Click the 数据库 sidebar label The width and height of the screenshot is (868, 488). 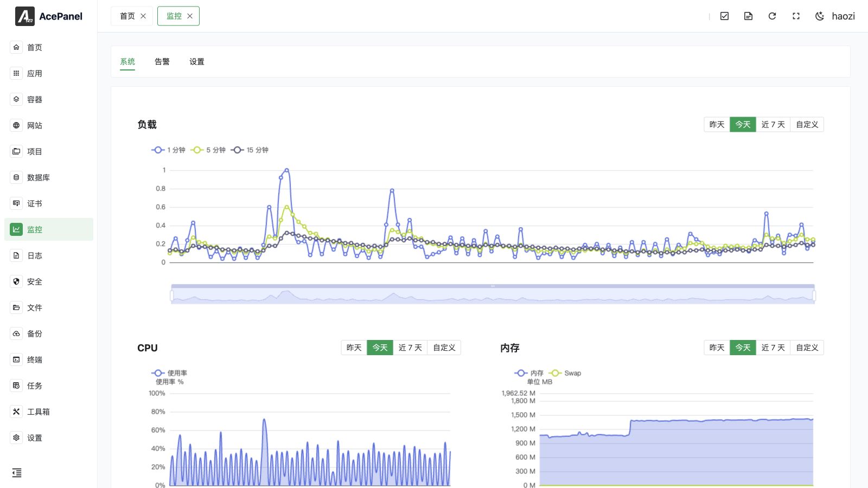click(x=39, y=177)
